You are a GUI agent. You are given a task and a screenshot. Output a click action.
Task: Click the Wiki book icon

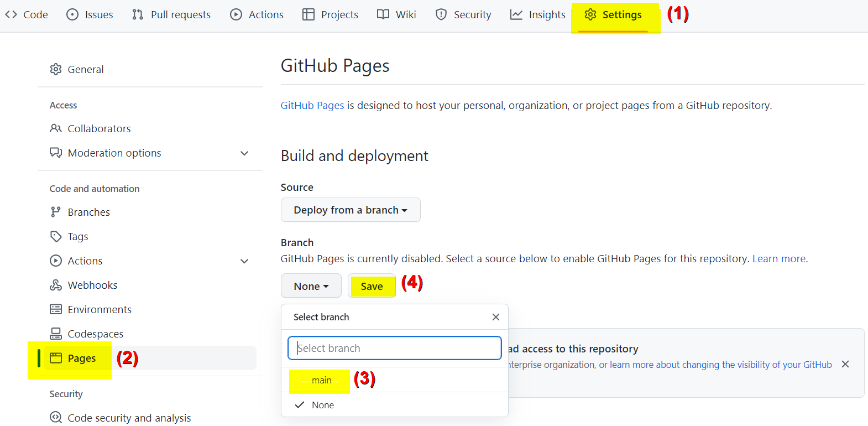click(x=383, y=15)
